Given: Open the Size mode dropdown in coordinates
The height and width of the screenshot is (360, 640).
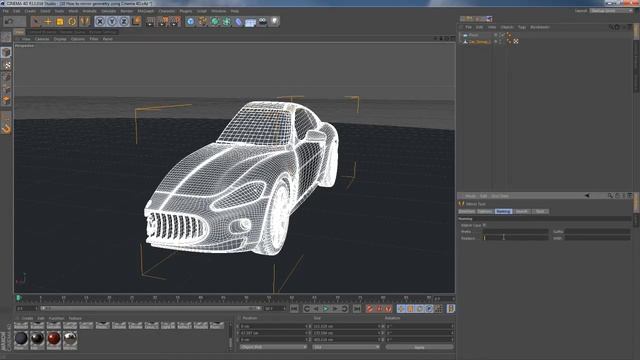Looking at the screenshot, I should (x=346, y=347).
